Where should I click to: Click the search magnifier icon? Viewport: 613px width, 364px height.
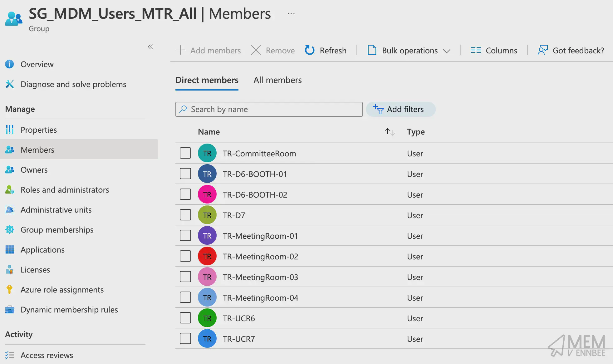[183, 109]
